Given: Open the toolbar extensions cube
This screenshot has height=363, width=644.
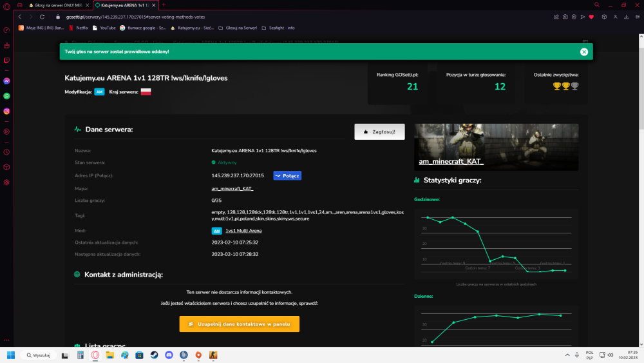Looking at the screenshot, I should click(x=604, y=17).
